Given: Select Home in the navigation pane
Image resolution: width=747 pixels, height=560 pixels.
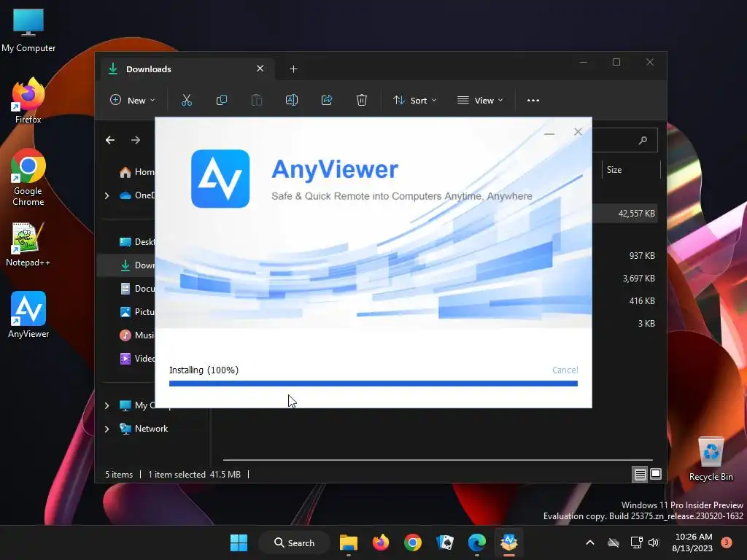Looking at the screenshot, I should [136, 172].
